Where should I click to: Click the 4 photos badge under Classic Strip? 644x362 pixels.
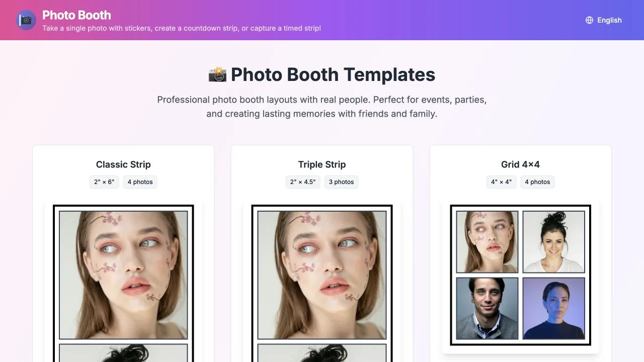[140, 182]
